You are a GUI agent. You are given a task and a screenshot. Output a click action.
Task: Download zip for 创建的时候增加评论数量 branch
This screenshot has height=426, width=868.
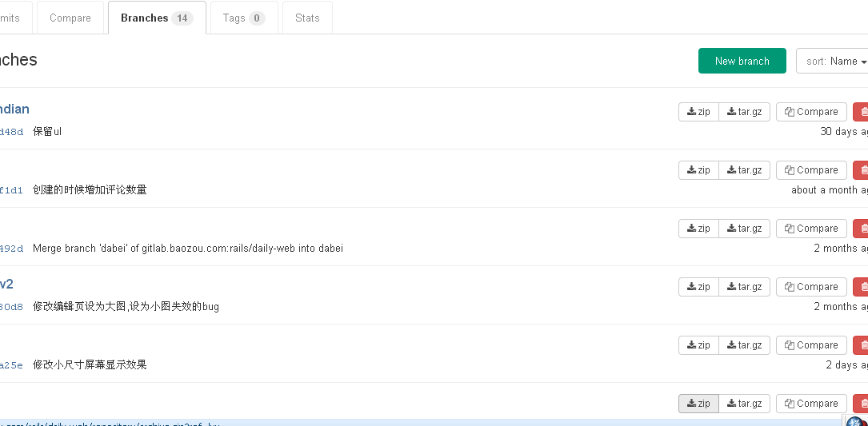pyautogui.click(x=698, y=170)
